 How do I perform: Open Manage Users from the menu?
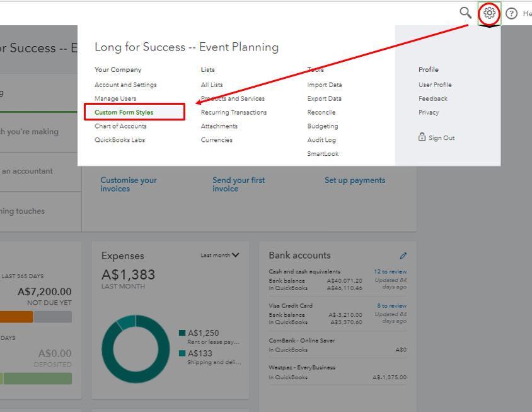tap(115, 98)
